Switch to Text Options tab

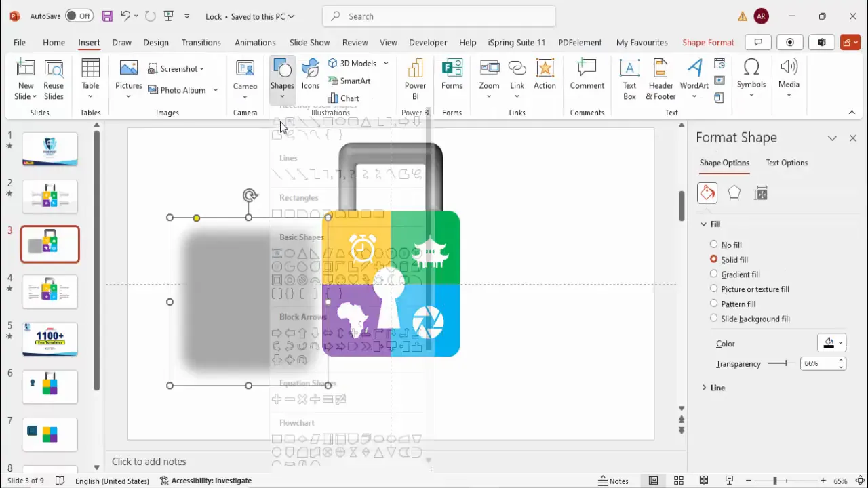[x=787, y=163]
